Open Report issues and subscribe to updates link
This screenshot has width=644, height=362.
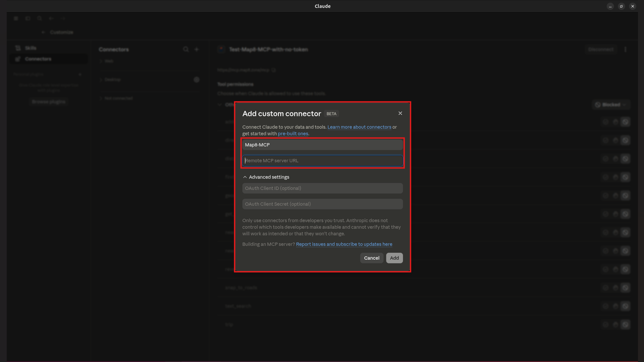click(x=344, y=244)
